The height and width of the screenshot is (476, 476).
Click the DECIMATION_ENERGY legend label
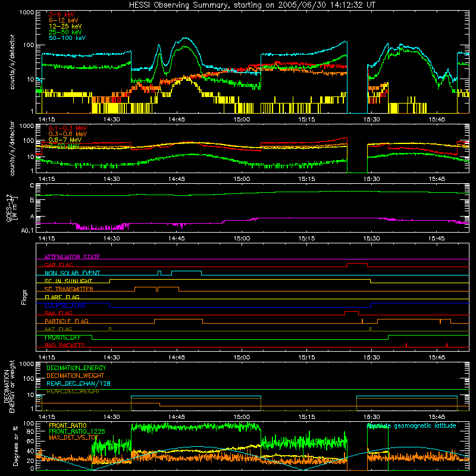(76, 368)
